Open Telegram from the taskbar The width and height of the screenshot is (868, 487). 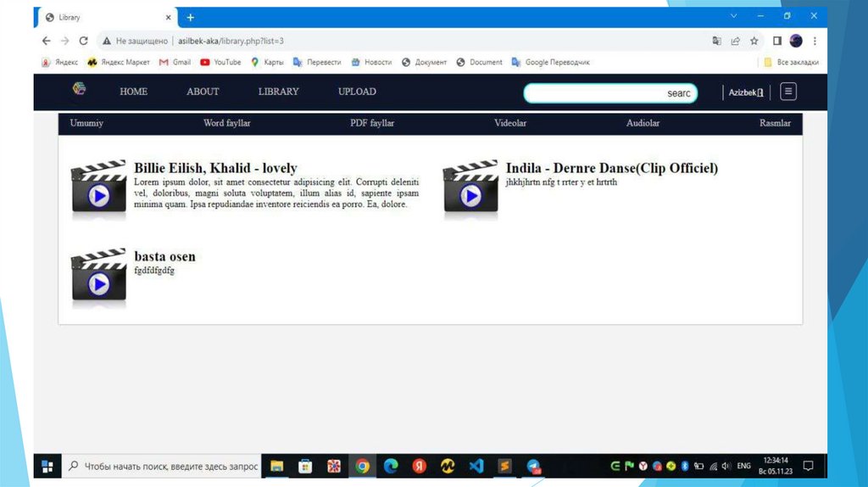click(533, 467)
